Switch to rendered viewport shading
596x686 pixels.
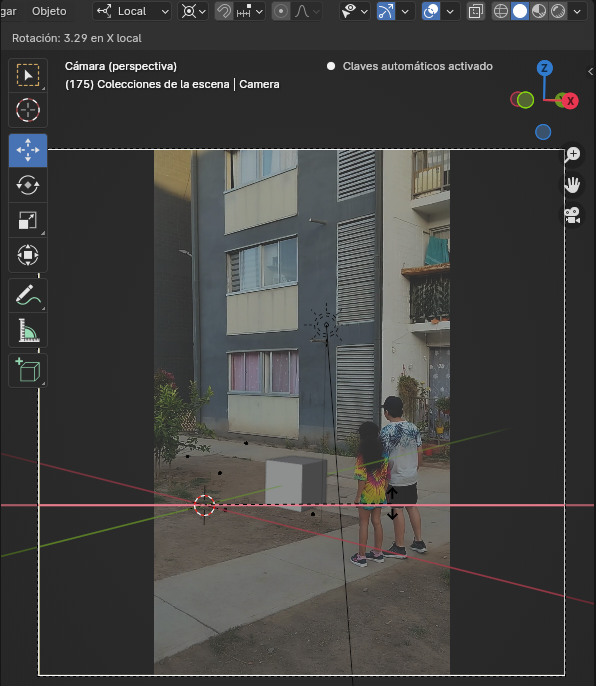coord(558,11)
